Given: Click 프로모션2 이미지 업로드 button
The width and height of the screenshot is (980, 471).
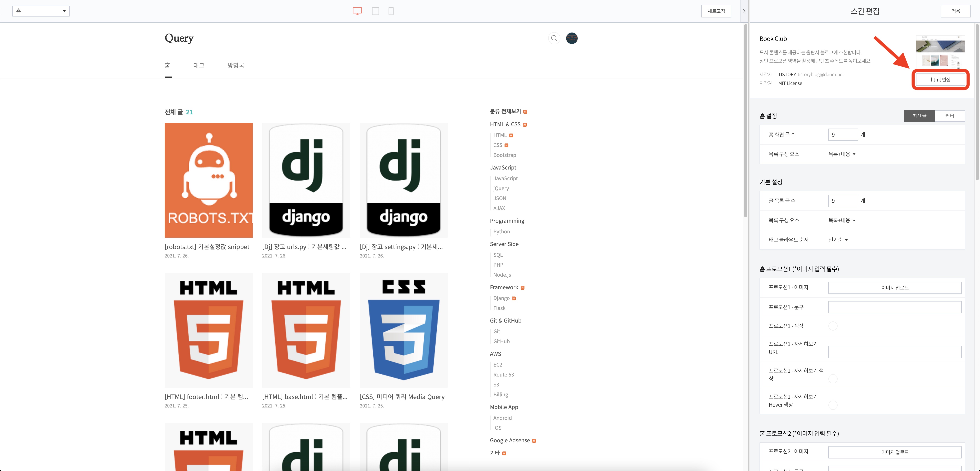Looking at the screenshot, I should point(894,452).
